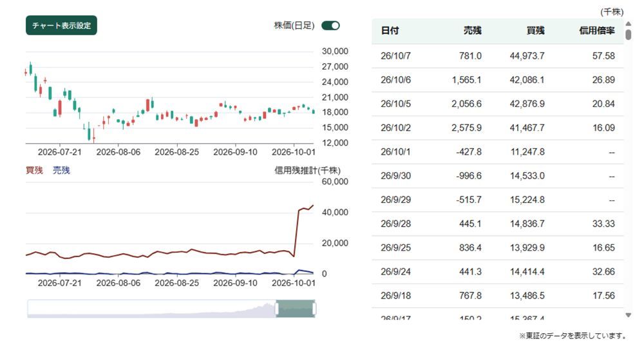Screen dimensions: 644x348
Task: Click the -515.7 売残 value
Action: [469, 200]
